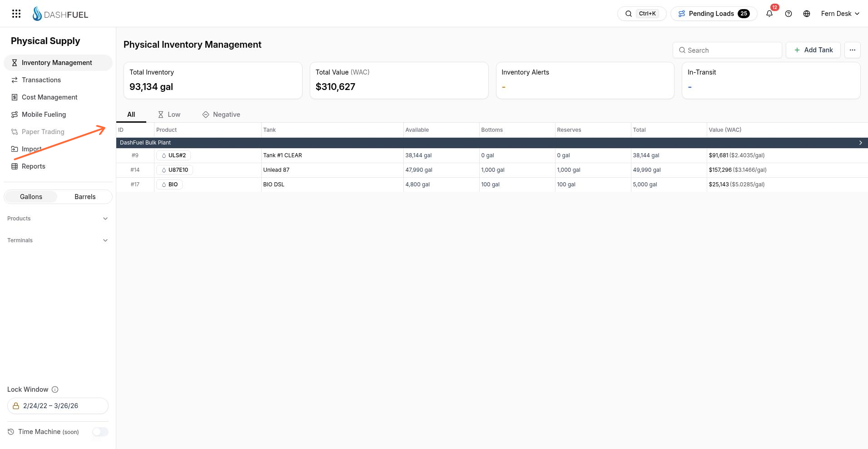This screenshot has width=868, height=449.
Task: Open Mobile Fueling in sidebar
Action: tap(58, 115)
